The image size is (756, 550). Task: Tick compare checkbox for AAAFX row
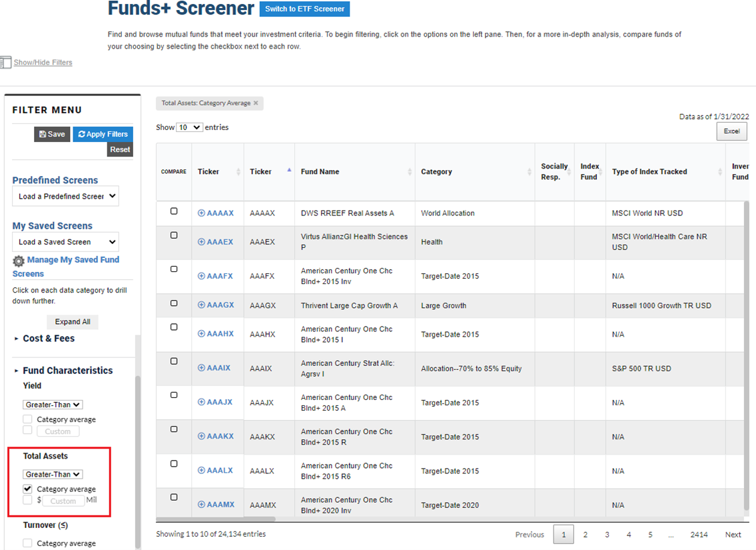point(174,269)
